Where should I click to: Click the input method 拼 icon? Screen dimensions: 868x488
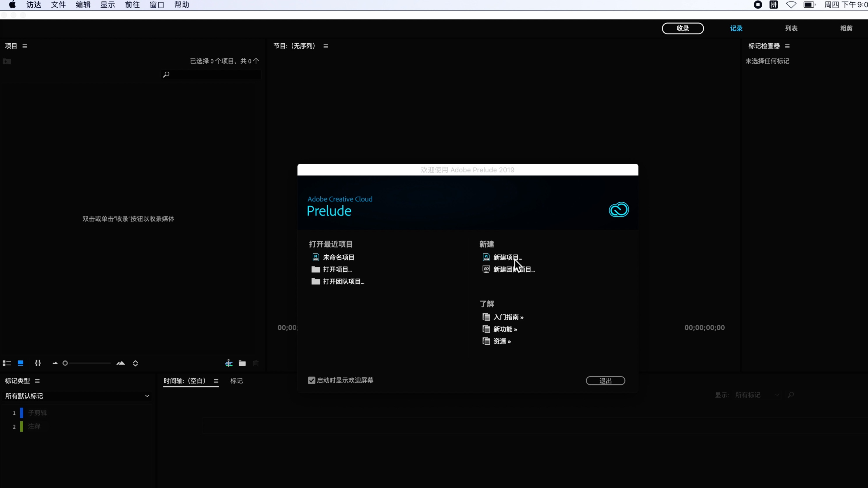coord(774,5)
